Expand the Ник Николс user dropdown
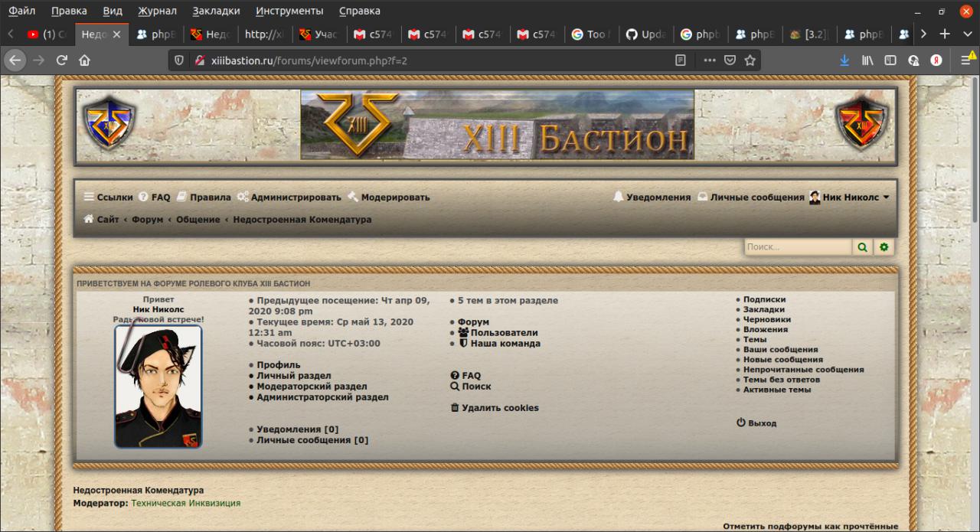The height and width of the screenshot is (532, 980). point(850,197)
